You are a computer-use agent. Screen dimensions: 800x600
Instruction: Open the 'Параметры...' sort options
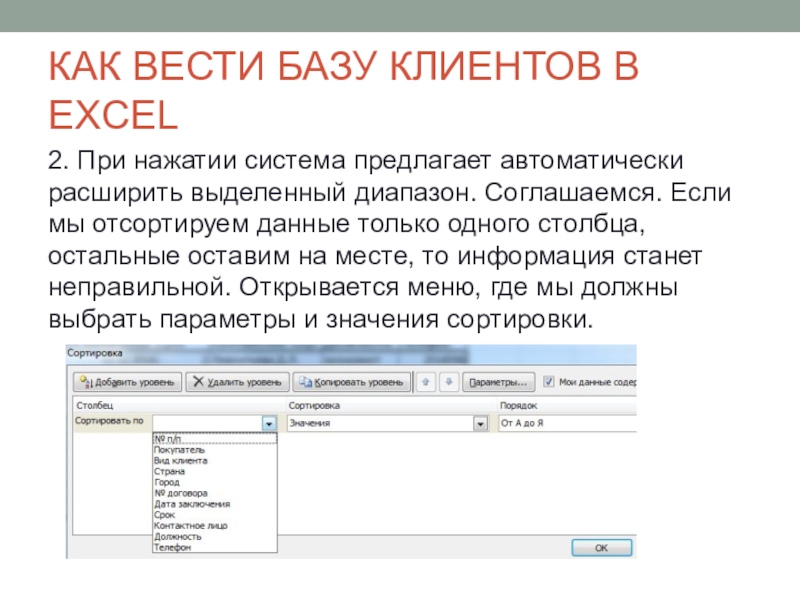click(x=498, y=382)
